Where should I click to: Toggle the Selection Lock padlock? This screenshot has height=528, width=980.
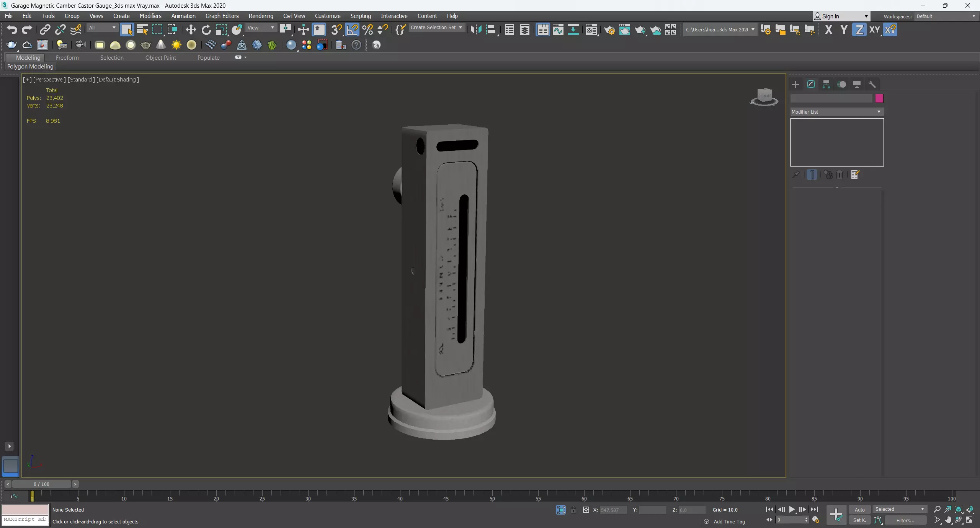click(x=573, y=510)
